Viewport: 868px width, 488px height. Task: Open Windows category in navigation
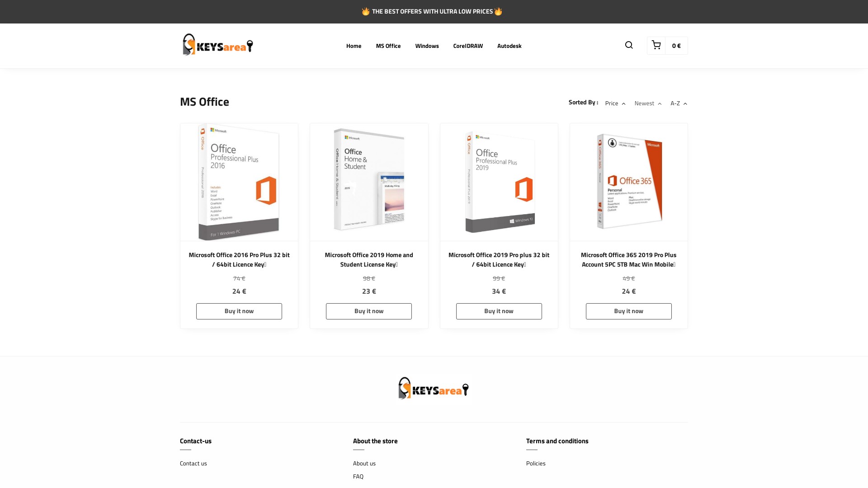click(427, 46)
